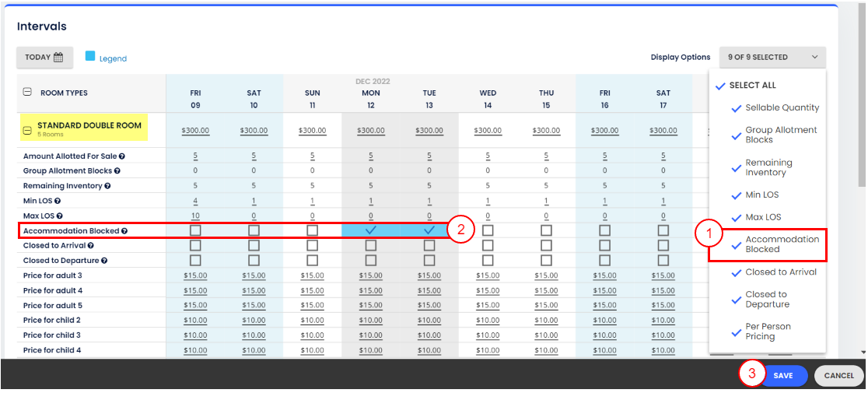868x393 pixels.
Task: Click the SAVE button
Action: [782, 375]
